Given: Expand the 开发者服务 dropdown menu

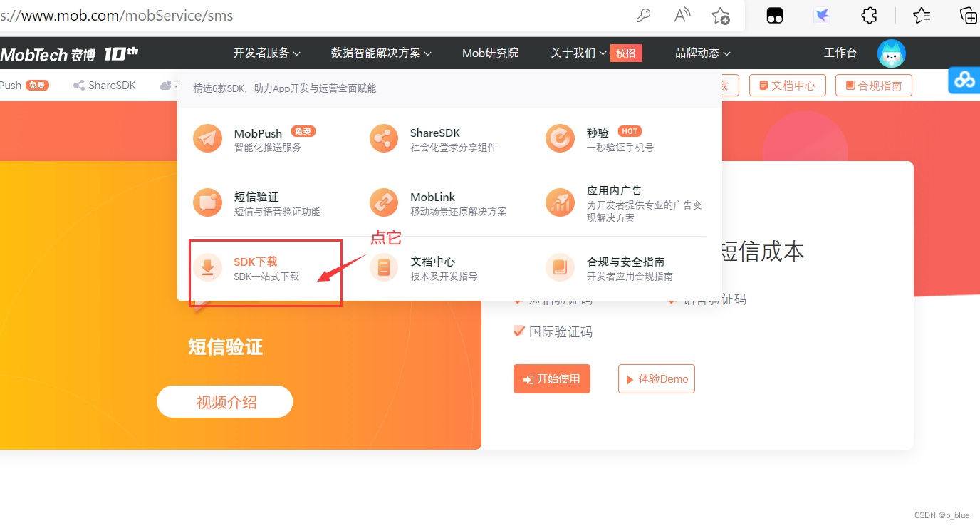Looking at the screenshot, I should pos(267,53).
